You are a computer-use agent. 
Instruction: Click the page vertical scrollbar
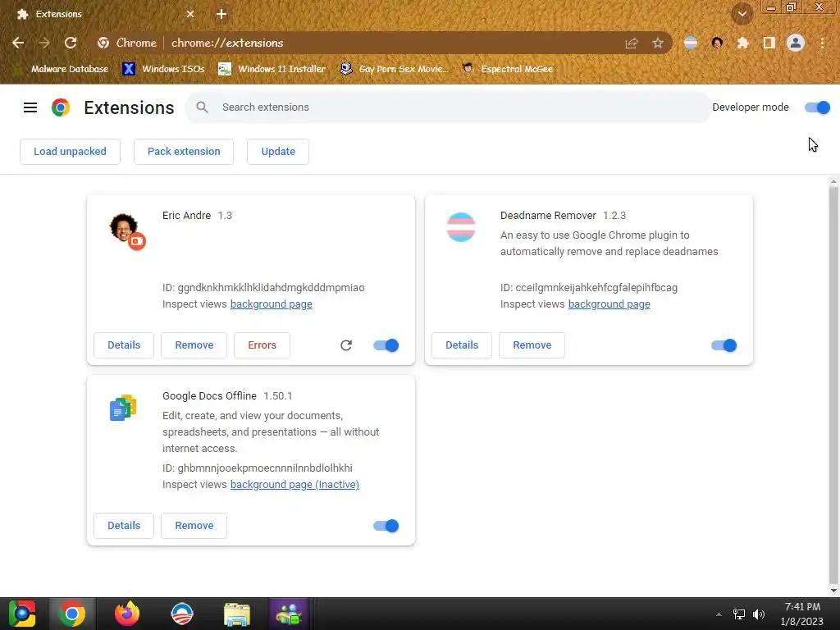833,386
